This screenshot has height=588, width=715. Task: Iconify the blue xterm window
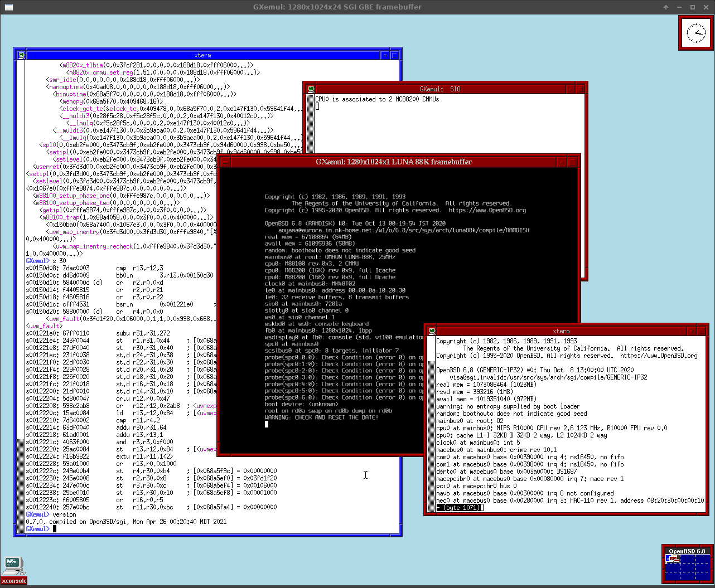point(384,55)
